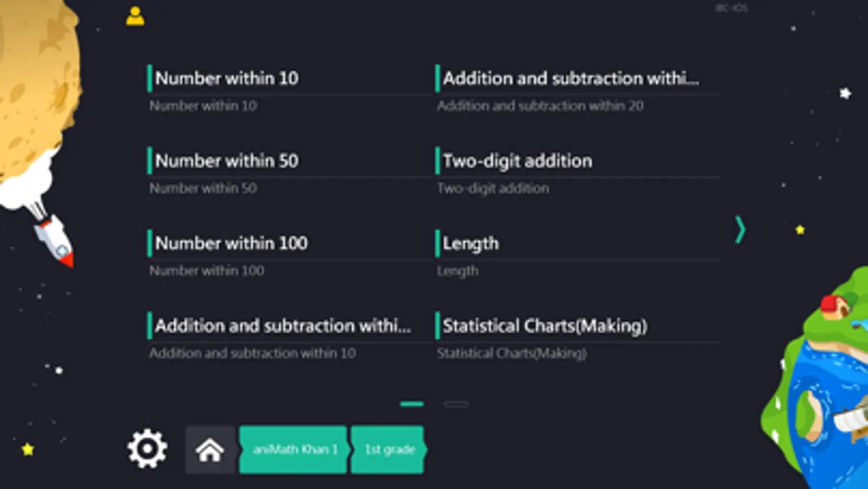Advance to next page with right chevron
This screenshot has height=489, width=868.
[740, 230]
